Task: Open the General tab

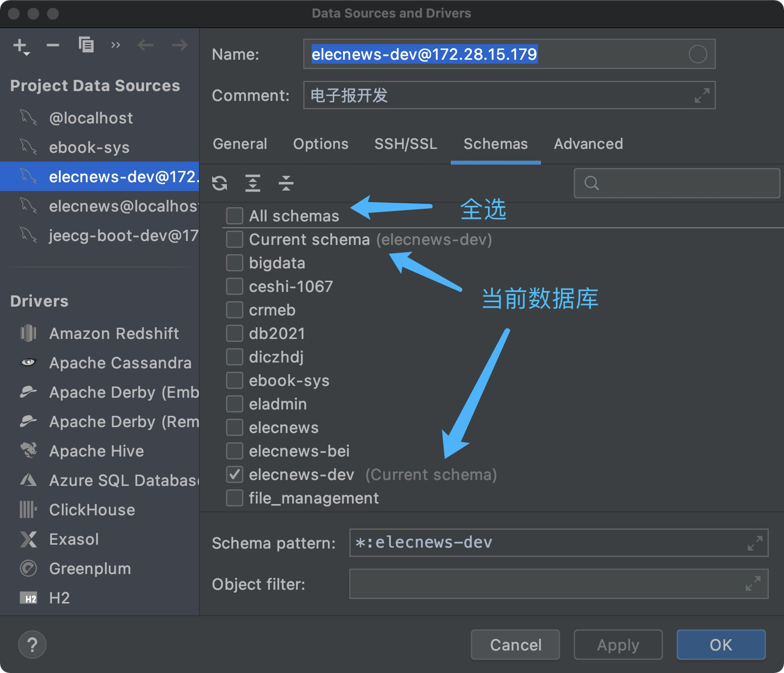Action: 240,144
